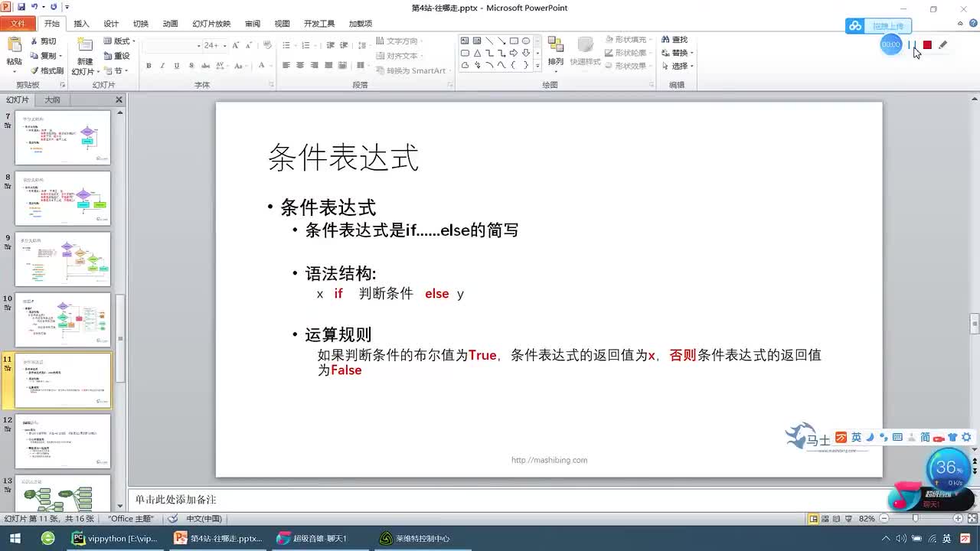The height and width of the screenshot is (551, 980).
Task: Toggle text Shadow formatting
Action: [191, 66]
